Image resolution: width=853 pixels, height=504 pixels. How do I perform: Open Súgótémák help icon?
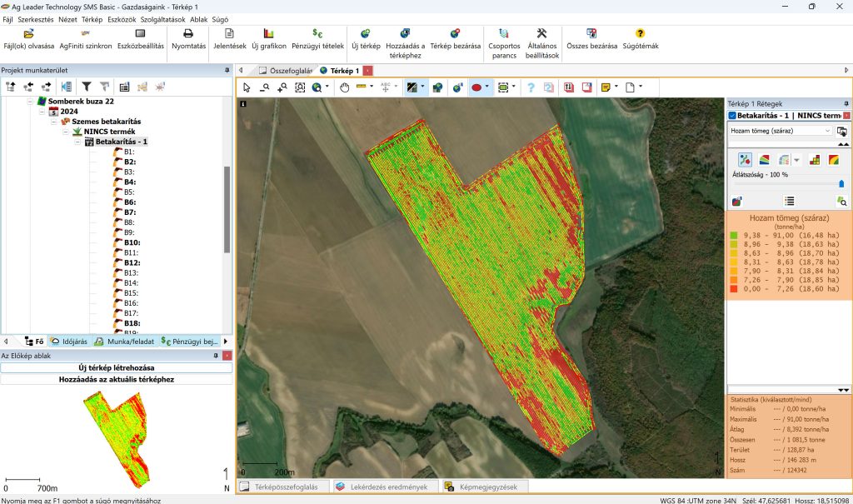tap(640, 34)
